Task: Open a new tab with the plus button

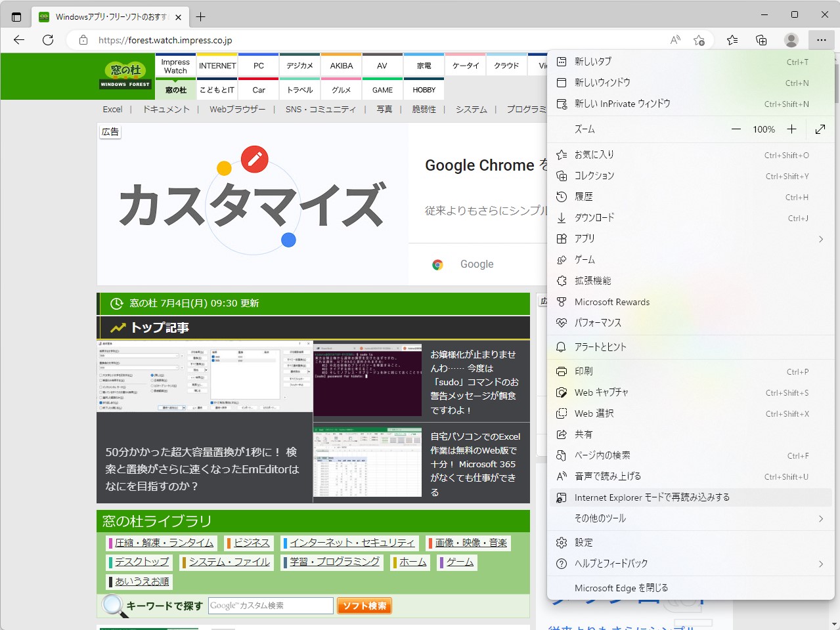Action: point(199,16)
